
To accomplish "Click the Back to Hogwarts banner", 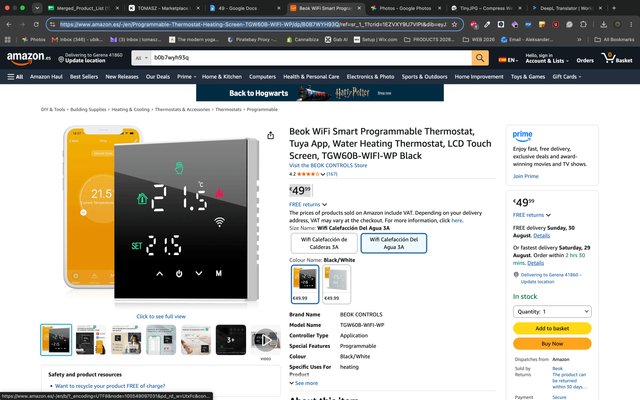I will 320,93.
